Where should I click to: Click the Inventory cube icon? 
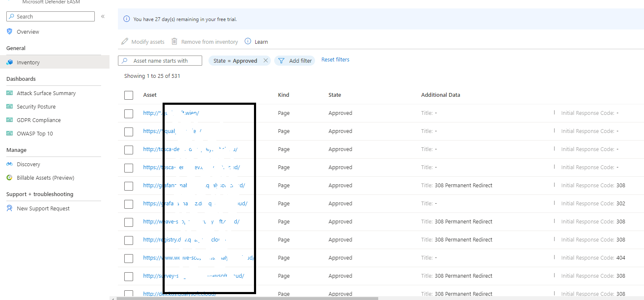pos(10,62)
